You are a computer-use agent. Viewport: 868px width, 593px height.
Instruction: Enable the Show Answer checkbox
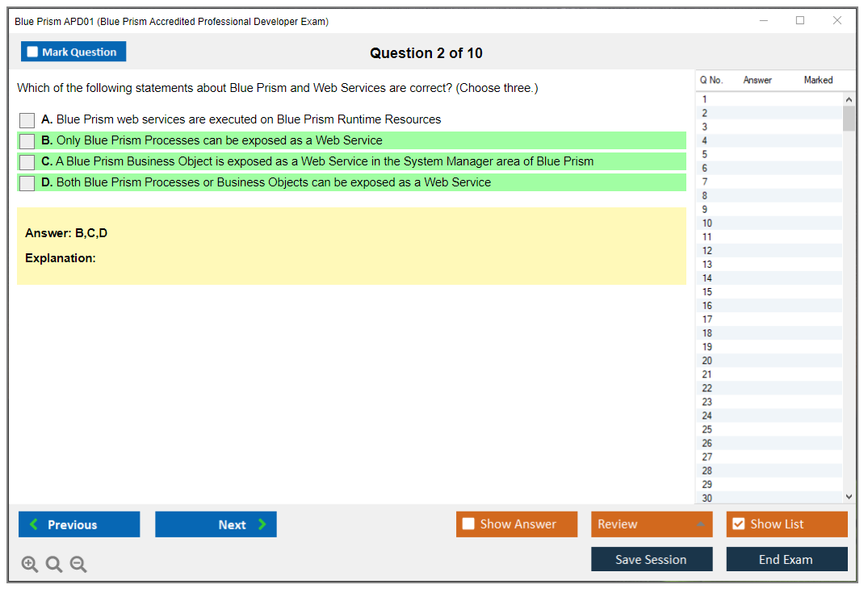point(468,524)
